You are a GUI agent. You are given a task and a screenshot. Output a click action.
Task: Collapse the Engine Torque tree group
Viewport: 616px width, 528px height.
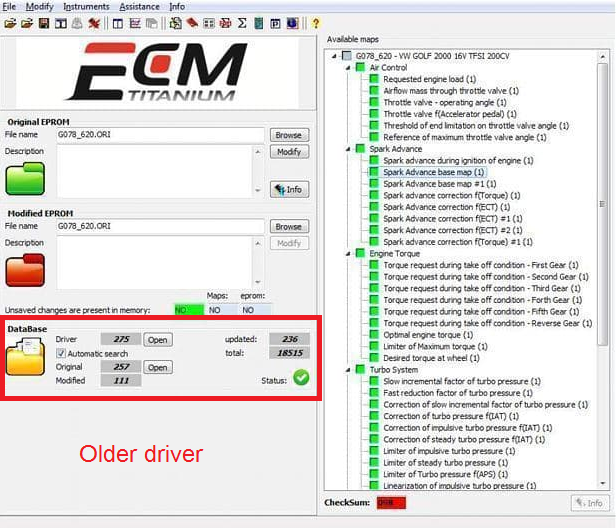click(348, 253)
